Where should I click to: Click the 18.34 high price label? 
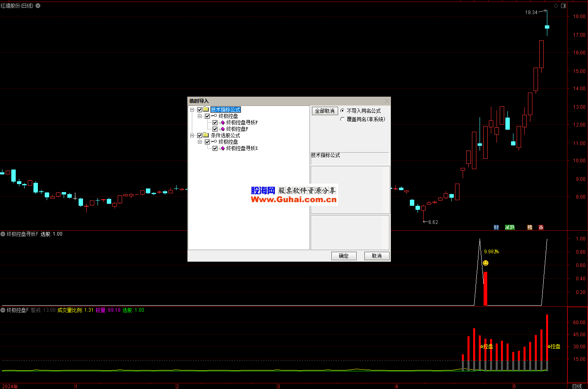click(x=531, y=12)
